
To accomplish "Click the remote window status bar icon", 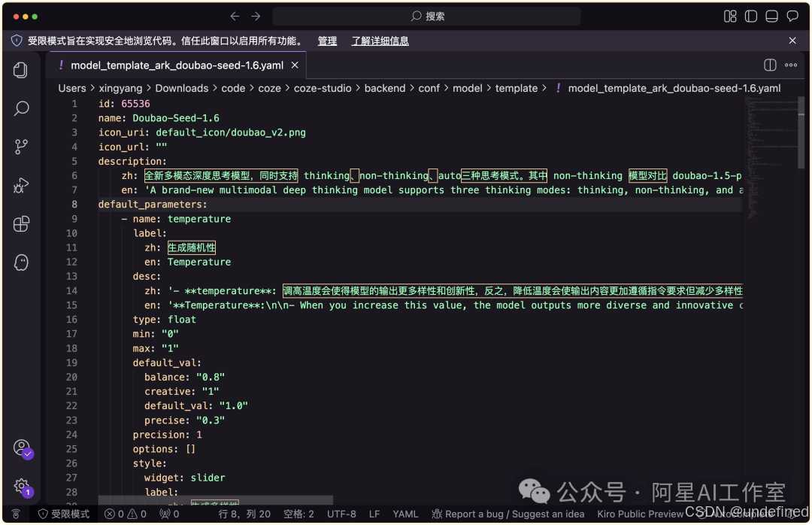I will [16, 514].
